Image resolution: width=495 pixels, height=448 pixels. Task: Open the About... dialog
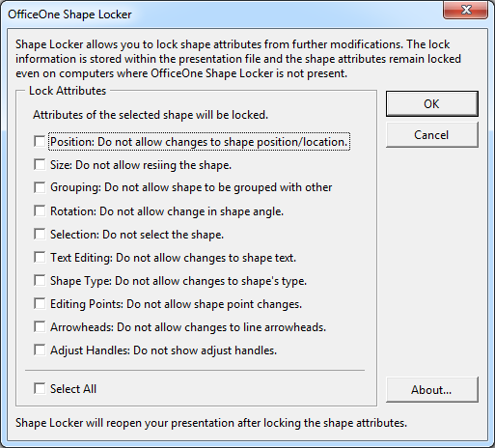tap(432, 389)
